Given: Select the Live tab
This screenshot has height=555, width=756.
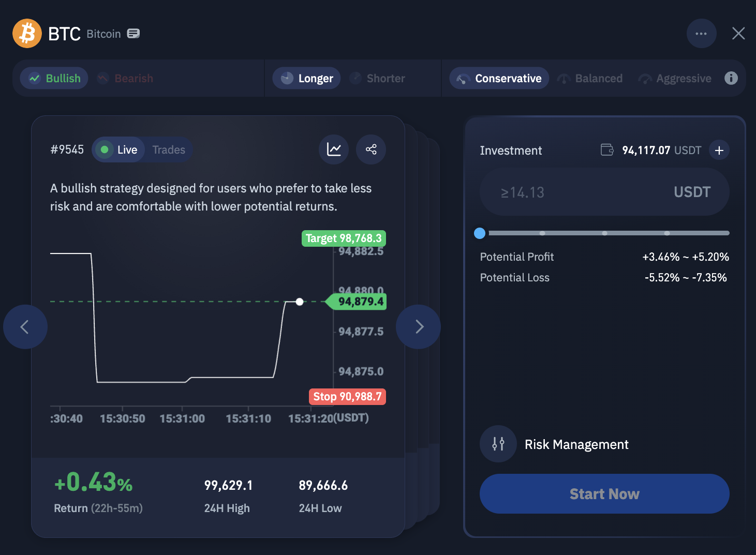Looking at the screenshot, I should [x=119, y=150].
